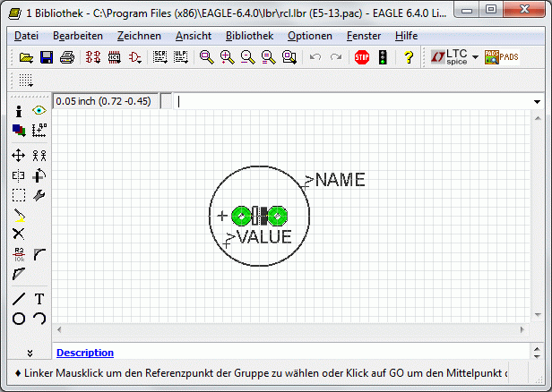Open the command history dropdown arrow

[537, 102]
